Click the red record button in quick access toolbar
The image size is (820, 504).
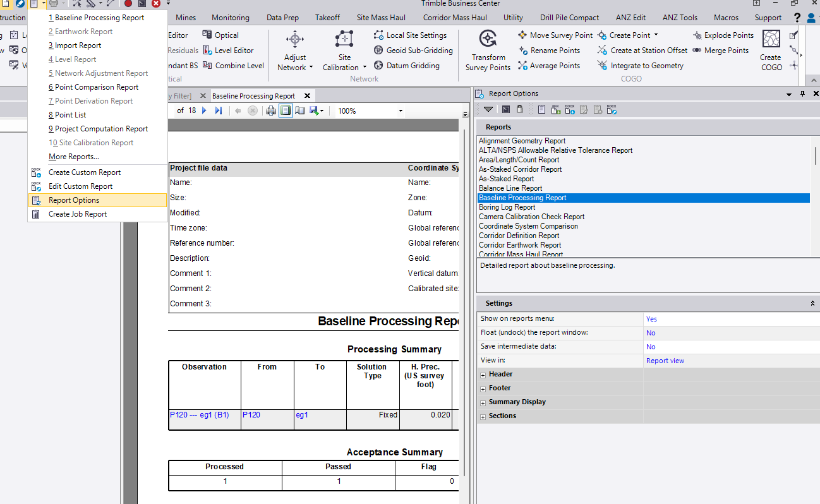128,4
